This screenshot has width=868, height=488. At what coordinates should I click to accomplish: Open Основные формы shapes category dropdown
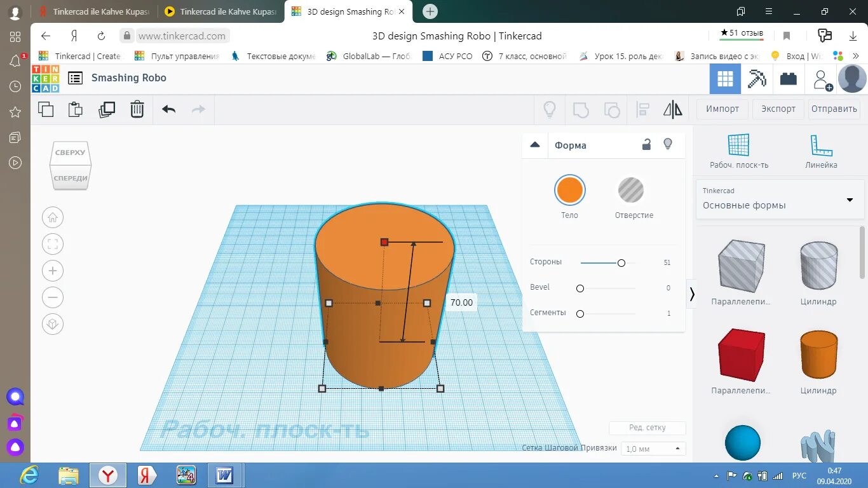[x=780, y=200]
